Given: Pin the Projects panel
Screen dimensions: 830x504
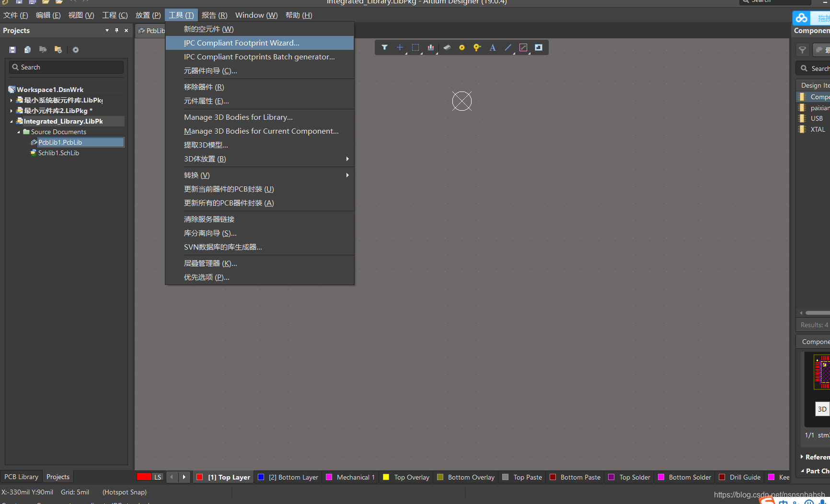Looking at the screenshot, I should pyautogui.click(x=116, y=30).
